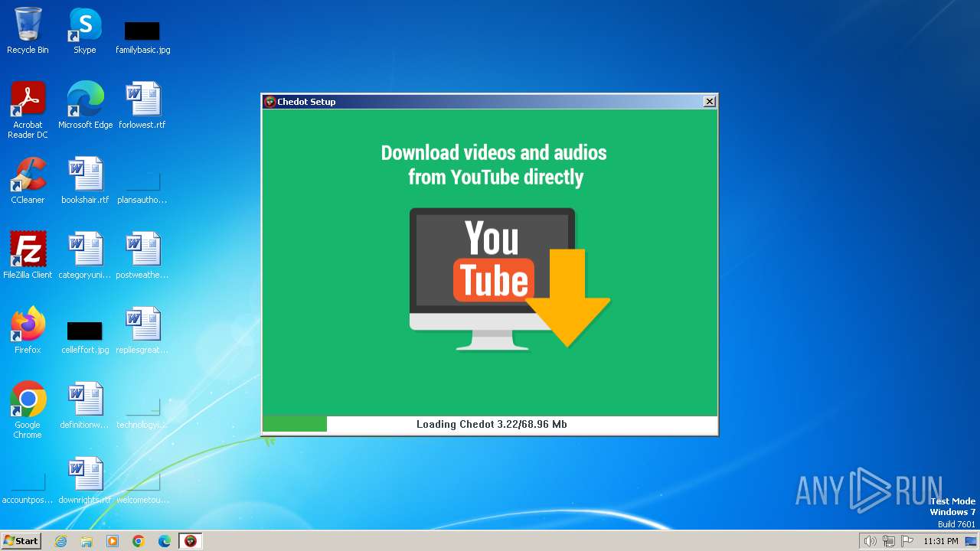Select the downrights.rtf document
The image size is (980, 551).
coord(85,481)
